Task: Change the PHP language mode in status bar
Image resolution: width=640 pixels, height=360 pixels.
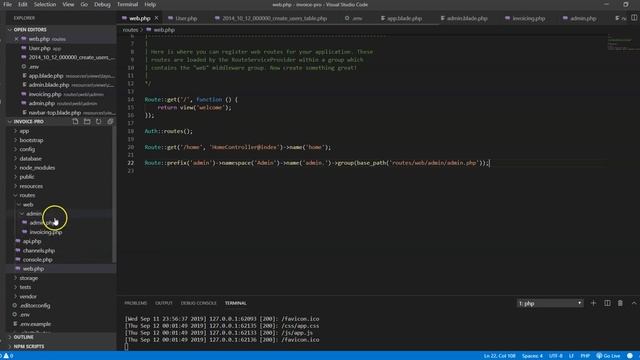Action: [585, 356]
